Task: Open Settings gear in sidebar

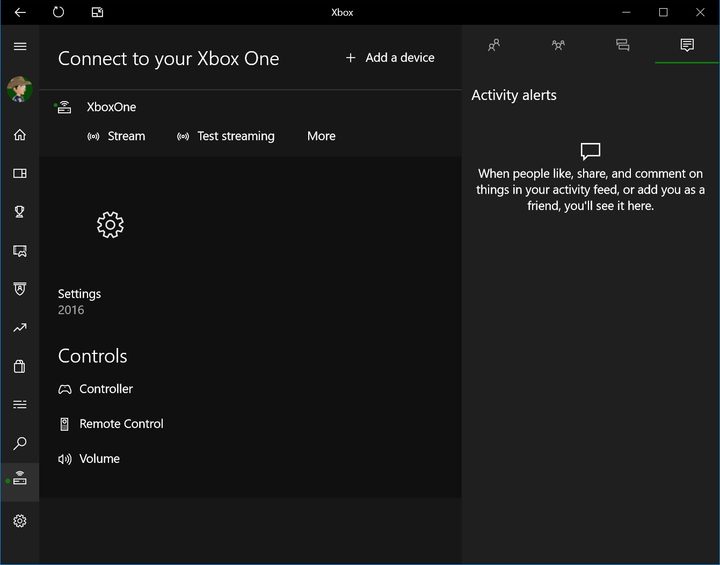Action: [20, 521]
